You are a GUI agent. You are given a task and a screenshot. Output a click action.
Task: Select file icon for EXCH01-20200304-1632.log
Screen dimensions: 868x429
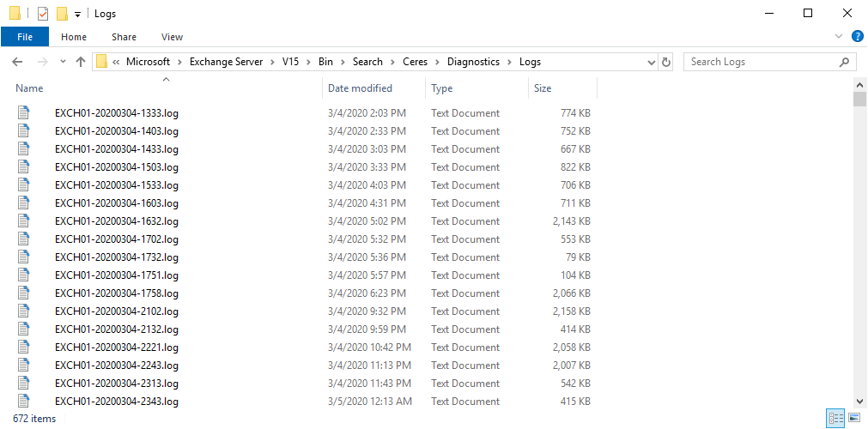tap(23, 221)
